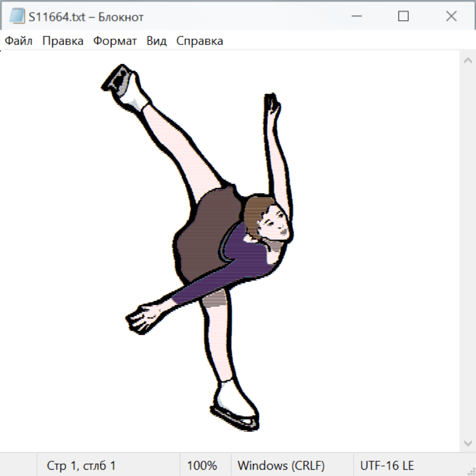
Task: Click the skater's lower ice skate
Action: point(235,407)
